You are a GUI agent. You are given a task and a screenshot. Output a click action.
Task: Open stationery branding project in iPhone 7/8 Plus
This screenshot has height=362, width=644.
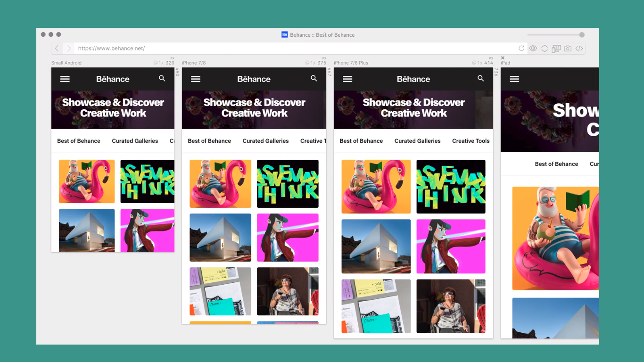(x=376, y=306)
